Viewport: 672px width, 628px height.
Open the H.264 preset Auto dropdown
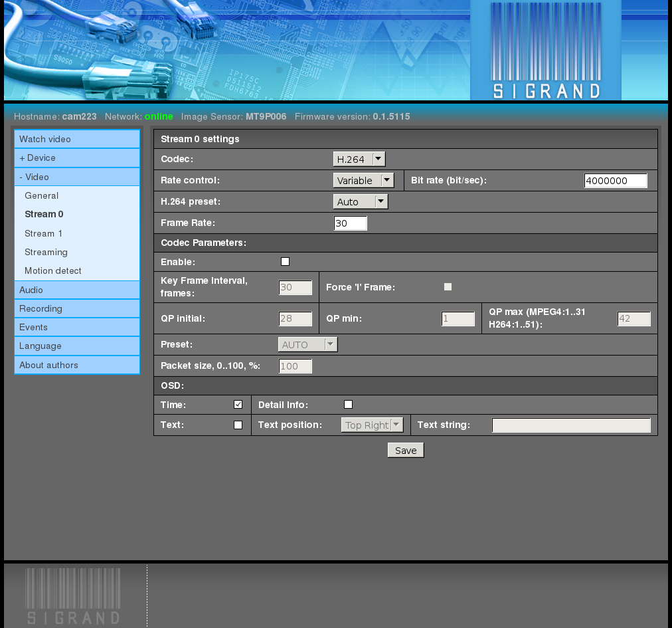pos(361,201)
